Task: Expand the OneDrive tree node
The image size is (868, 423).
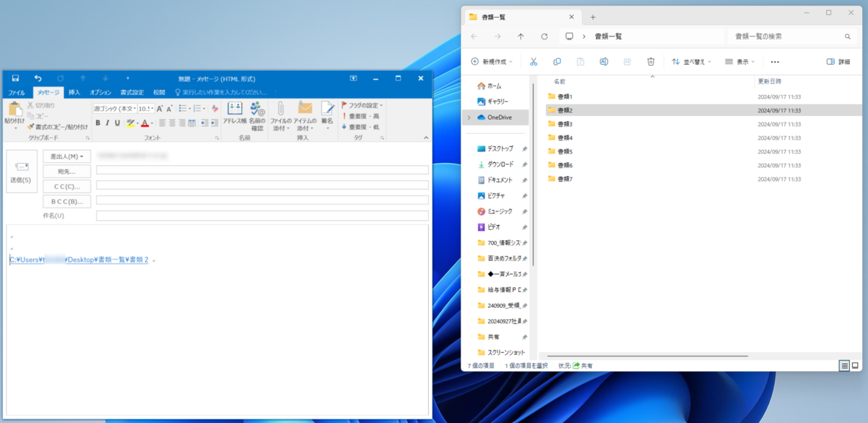Action: [469, 117]
